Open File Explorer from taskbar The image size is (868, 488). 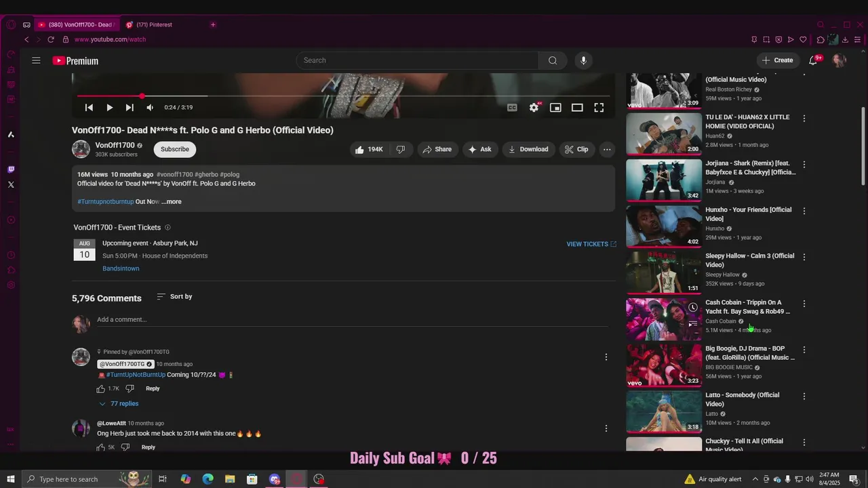coord(230,479)
